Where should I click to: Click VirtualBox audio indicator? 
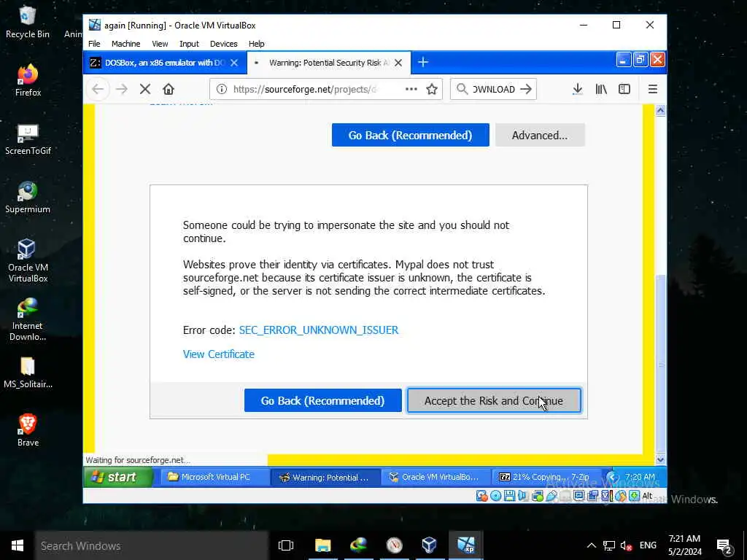click(522, 496)
